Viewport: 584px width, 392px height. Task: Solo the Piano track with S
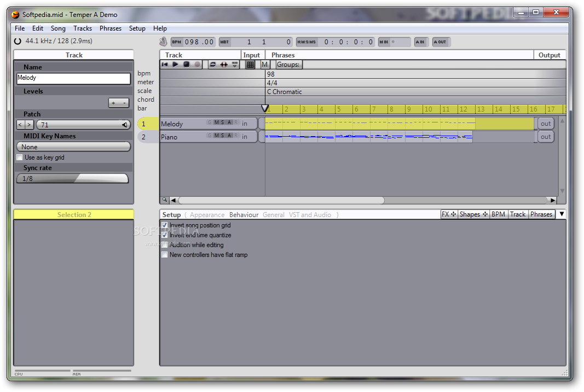[222, 136]
